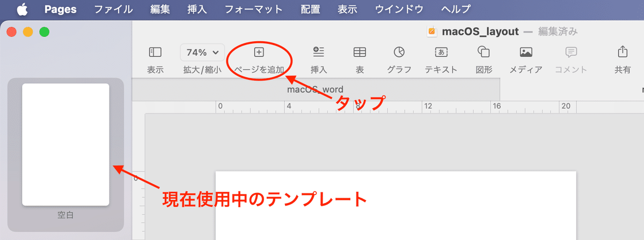
Task: Open the 編集 menu
Action: (x=159, y=9)
